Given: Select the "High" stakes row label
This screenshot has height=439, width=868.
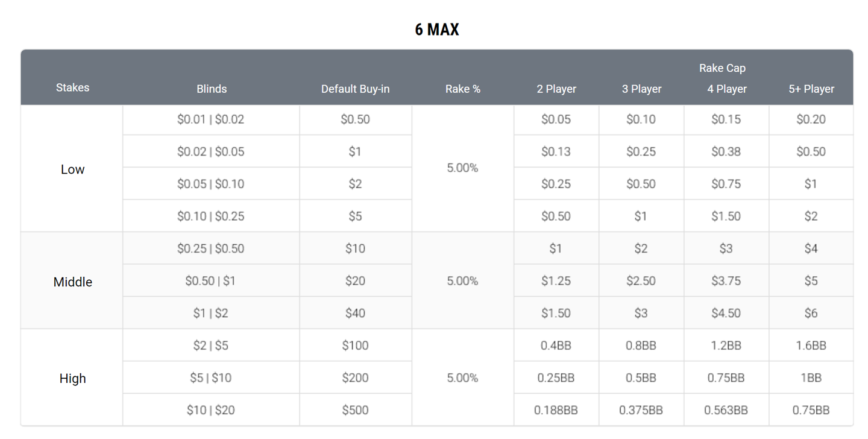Looking at the screenshot, I should click(x=72, y=379).
